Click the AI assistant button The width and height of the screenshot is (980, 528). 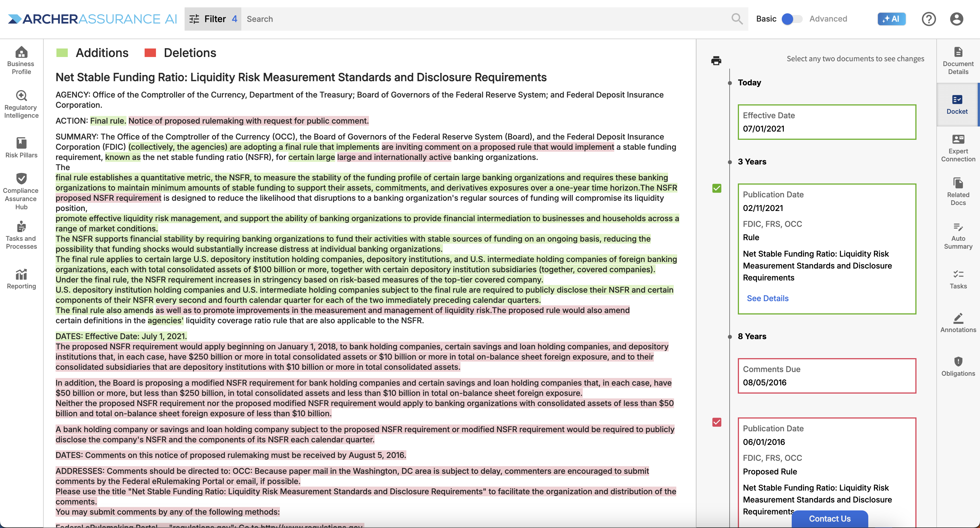[x=891, y=19]
